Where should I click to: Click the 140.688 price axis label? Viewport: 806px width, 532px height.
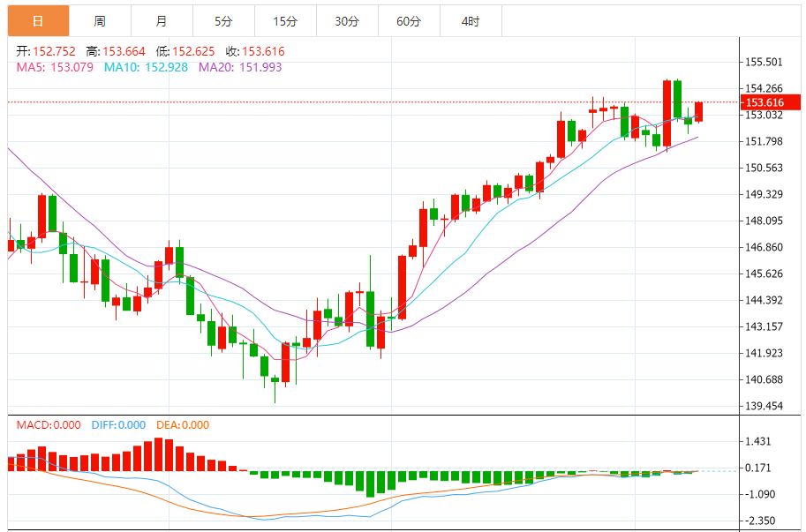[764, 379]
